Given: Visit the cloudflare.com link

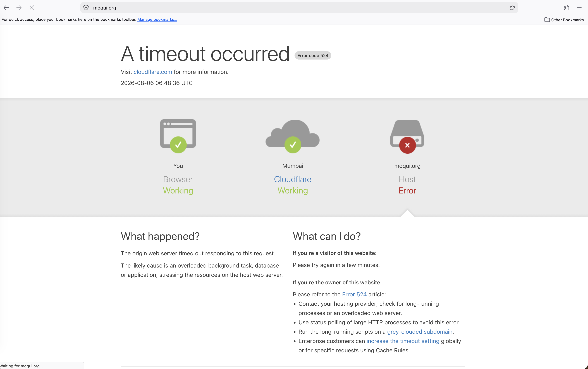Looking at the screenshot, I should (153, 72).
